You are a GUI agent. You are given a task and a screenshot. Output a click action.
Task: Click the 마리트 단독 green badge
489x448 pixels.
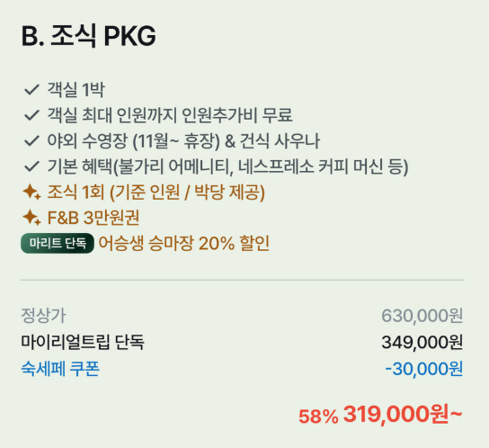[58, 243]
